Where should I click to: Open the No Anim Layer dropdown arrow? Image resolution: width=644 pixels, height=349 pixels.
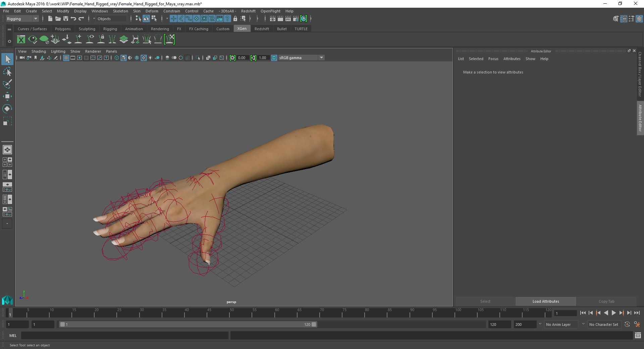[540, 324]
